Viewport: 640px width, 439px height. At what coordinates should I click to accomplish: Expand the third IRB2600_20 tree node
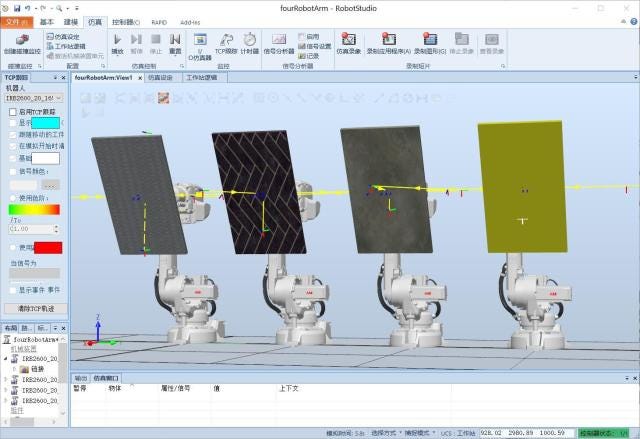point(6,390)
